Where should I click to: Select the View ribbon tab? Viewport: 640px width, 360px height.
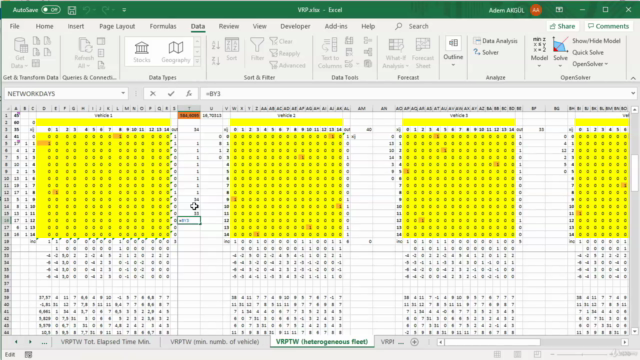pyautogui.click(x=259, y=26)
